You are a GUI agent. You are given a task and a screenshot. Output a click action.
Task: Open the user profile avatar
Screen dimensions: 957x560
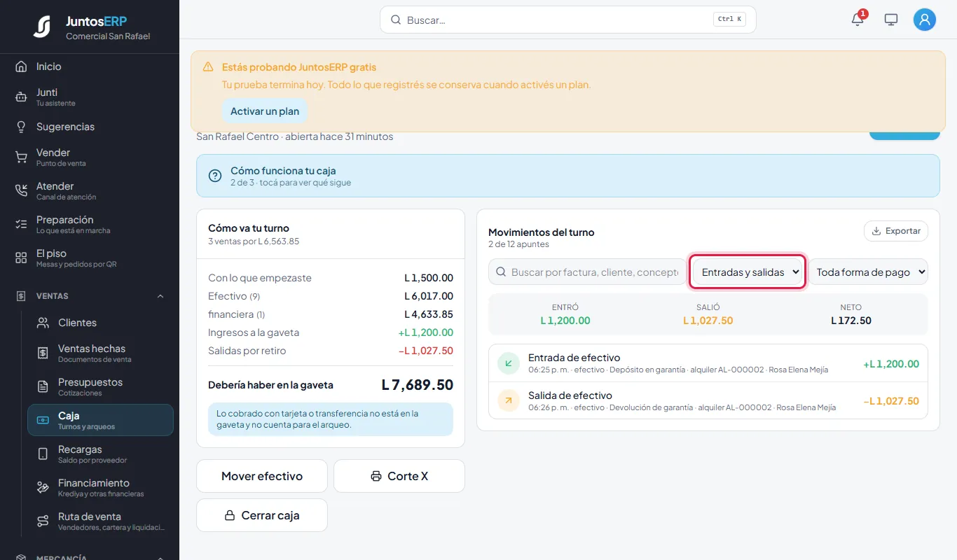[925, 20]
